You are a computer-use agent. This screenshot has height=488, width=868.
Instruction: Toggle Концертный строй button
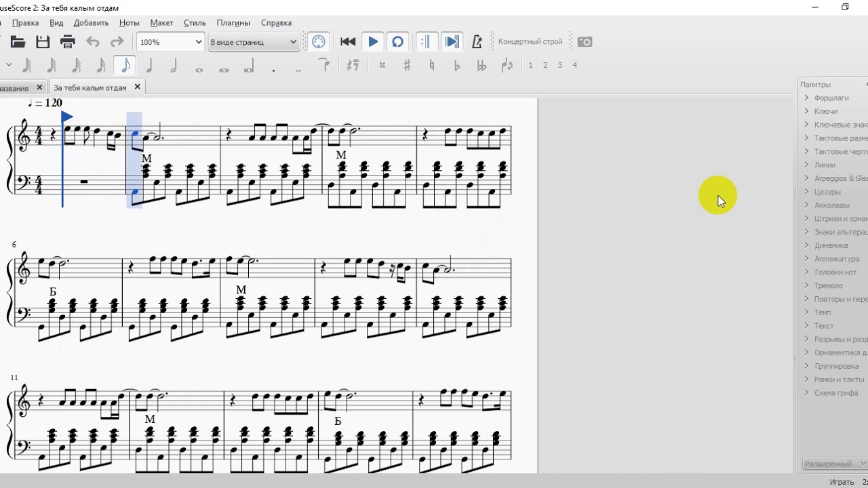(x=530, y=42)
